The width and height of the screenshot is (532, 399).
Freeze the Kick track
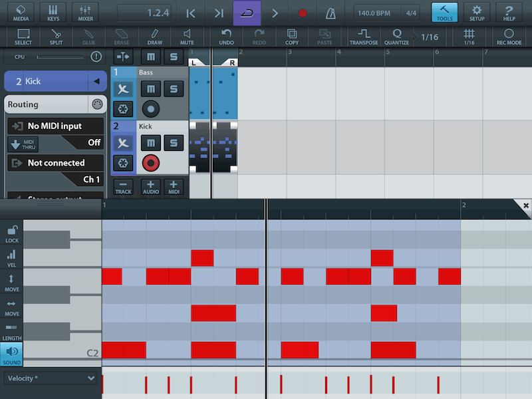[x=123, y=163]
